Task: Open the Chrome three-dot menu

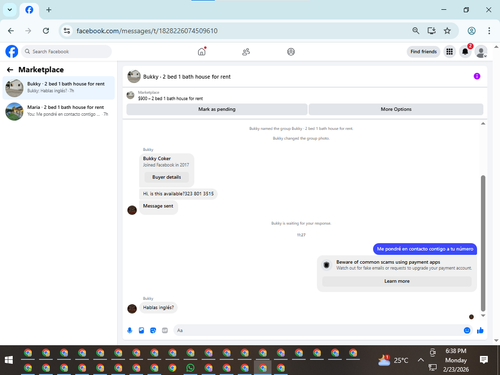Action: click(x=489, y=31)
